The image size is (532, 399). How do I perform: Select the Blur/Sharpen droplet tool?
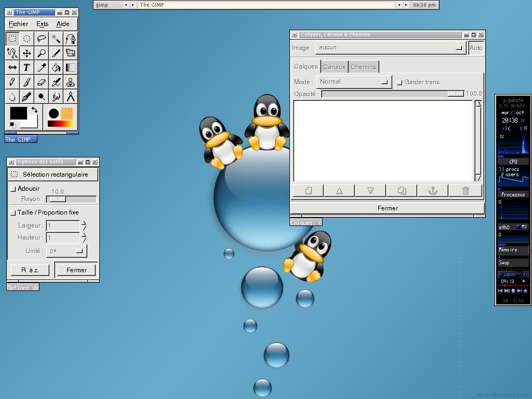click(12, 97)
